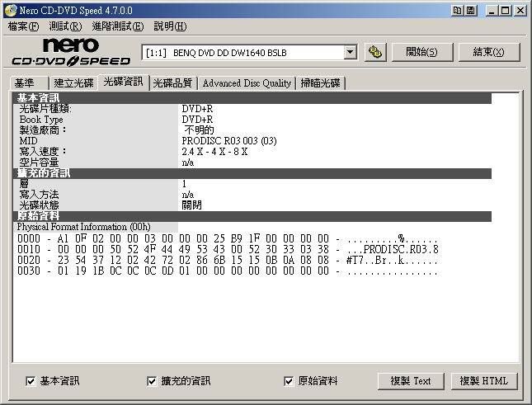Click Physical Format Information (00h) text
The height and width of the screenshot is (405, 532).
click(x=84, y=227)
